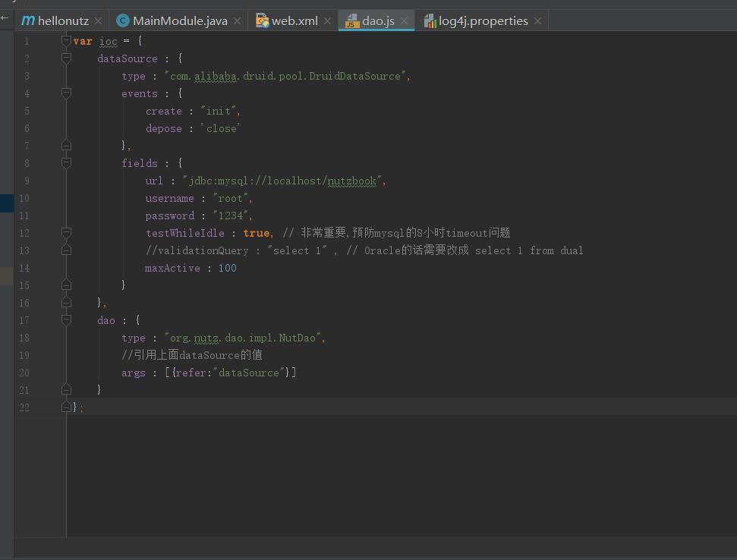Close the dao.js tab

point(405,21)
